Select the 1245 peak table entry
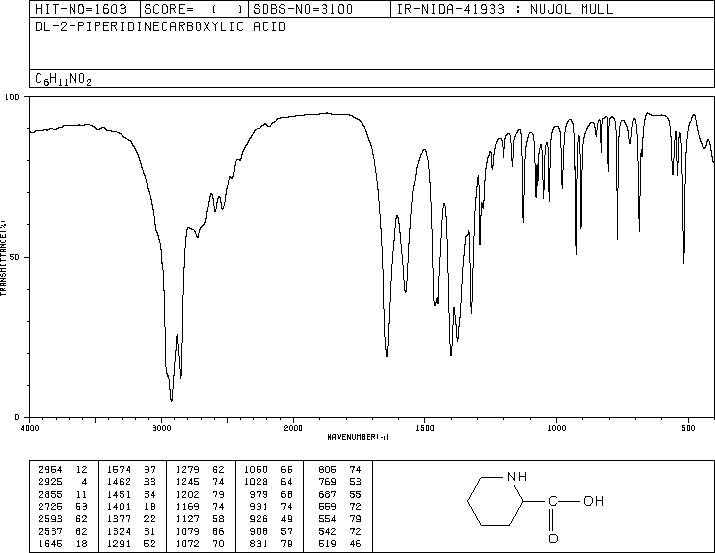 pyautogui.click(x=200, y=481)
